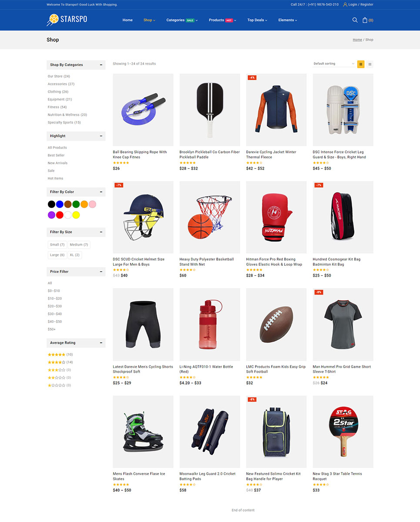Switch to list view layout icon

370,64
